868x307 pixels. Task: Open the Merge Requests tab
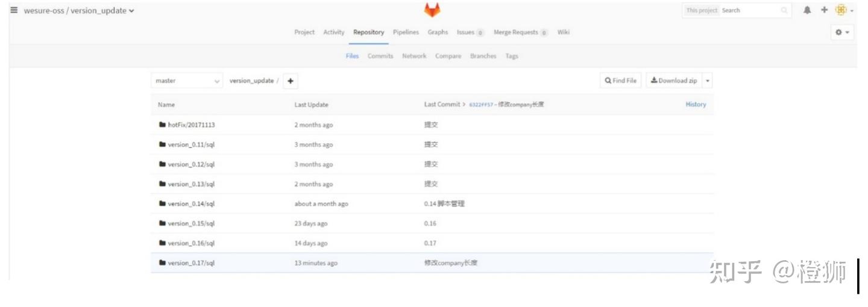click(x=521, y=33)
